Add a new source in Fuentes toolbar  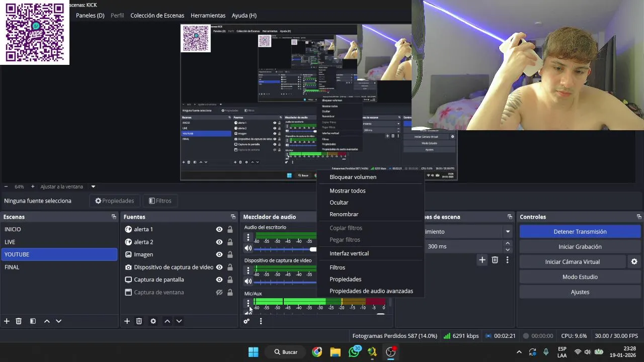coord(127,321)
